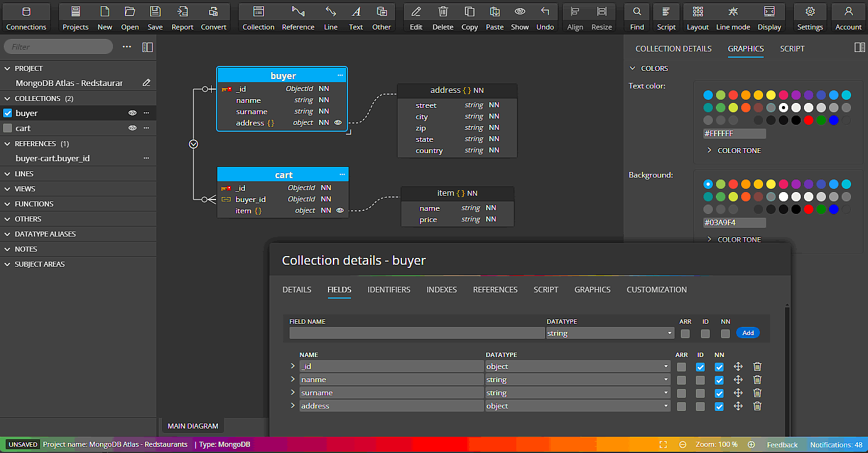868x453 pixels.
Task: Select the MAIN DIAGRAM tab
Action: click(x=193, y=426)
